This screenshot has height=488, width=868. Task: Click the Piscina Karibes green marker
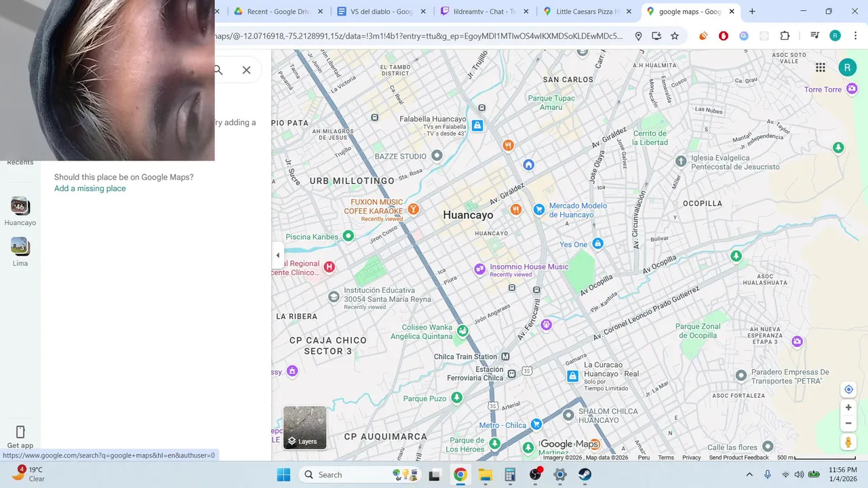tap(349, 236)
